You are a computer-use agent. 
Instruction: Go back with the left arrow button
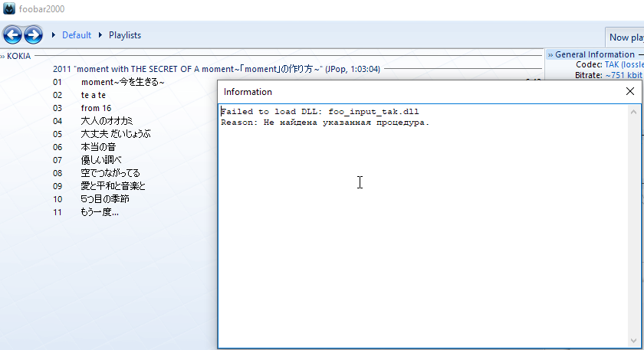[12, 35]
